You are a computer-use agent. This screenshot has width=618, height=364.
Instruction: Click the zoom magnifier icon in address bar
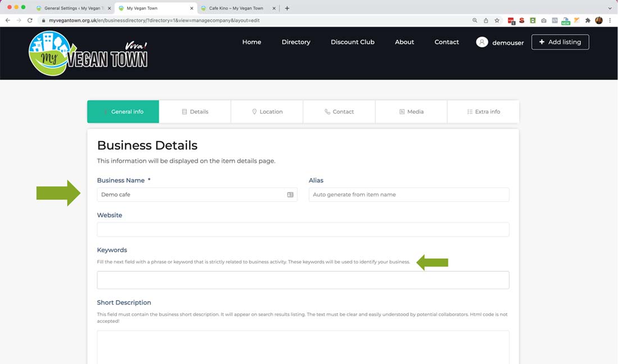click(x=475, y=20)
